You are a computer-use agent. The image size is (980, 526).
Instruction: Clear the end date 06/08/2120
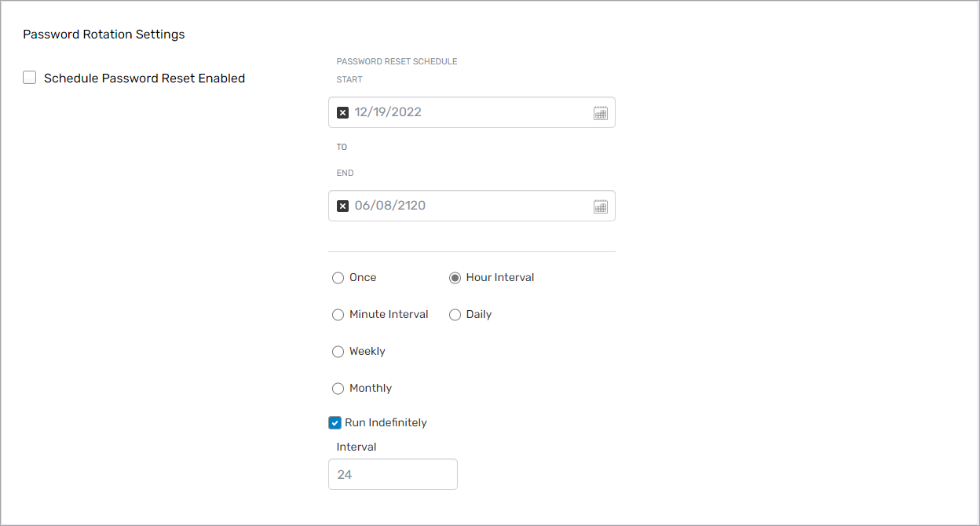(x=342, y=206)
